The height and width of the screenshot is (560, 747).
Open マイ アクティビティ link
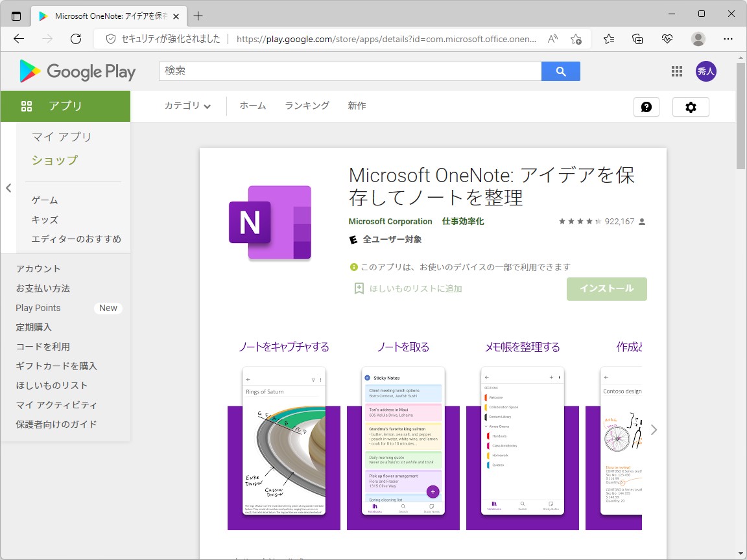click(56, 405)
